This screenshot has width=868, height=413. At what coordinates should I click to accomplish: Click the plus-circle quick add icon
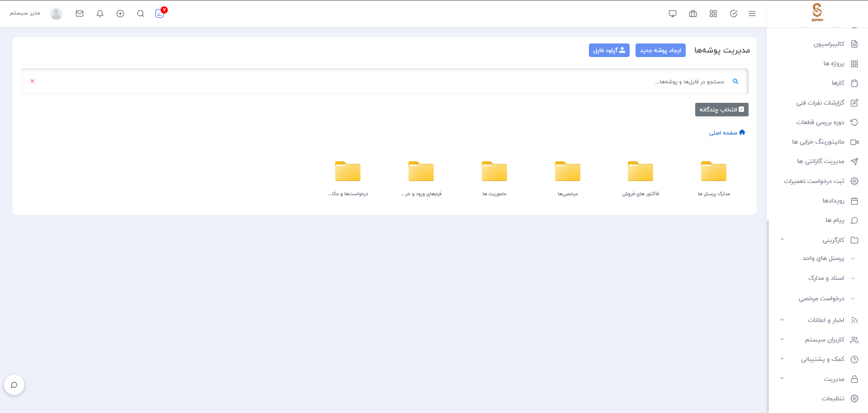(120, 14)
